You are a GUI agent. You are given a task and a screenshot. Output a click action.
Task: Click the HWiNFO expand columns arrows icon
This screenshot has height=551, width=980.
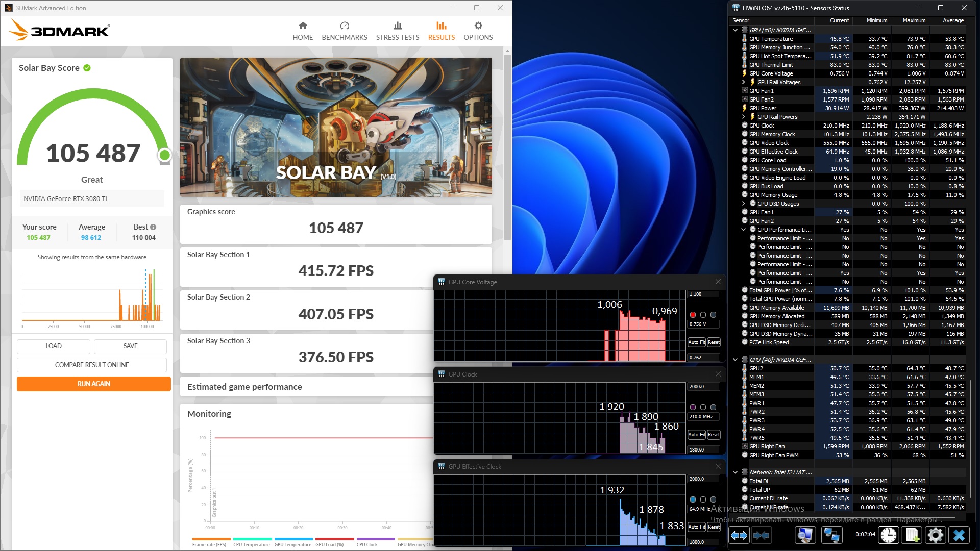point(739,535)
